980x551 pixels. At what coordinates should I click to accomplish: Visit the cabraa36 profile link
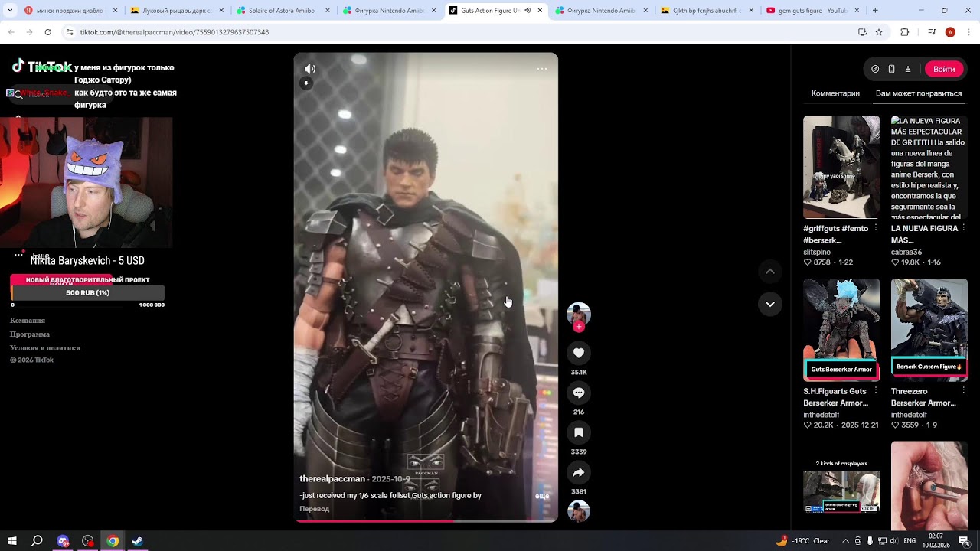906,252
